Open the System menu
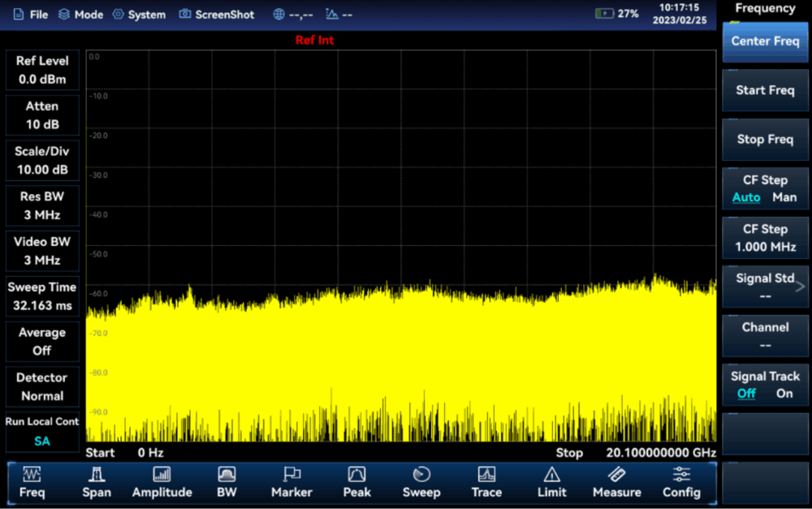 click(139, 15)
